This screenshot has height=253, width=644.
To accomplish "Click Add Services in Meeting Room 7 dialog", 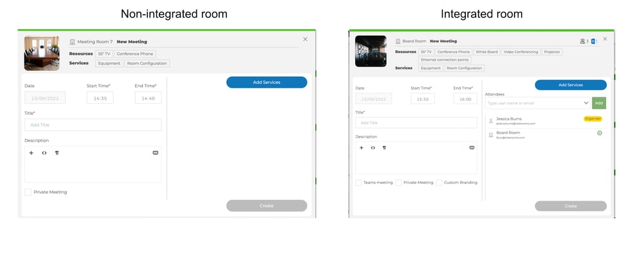I will tap(267, 82).
